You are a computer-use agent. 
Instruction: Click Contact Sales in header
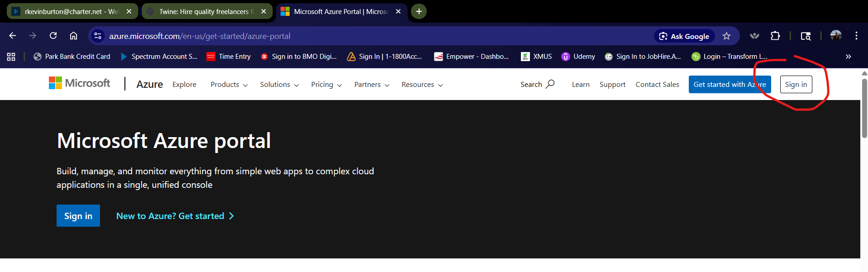(x=657, y=85)
